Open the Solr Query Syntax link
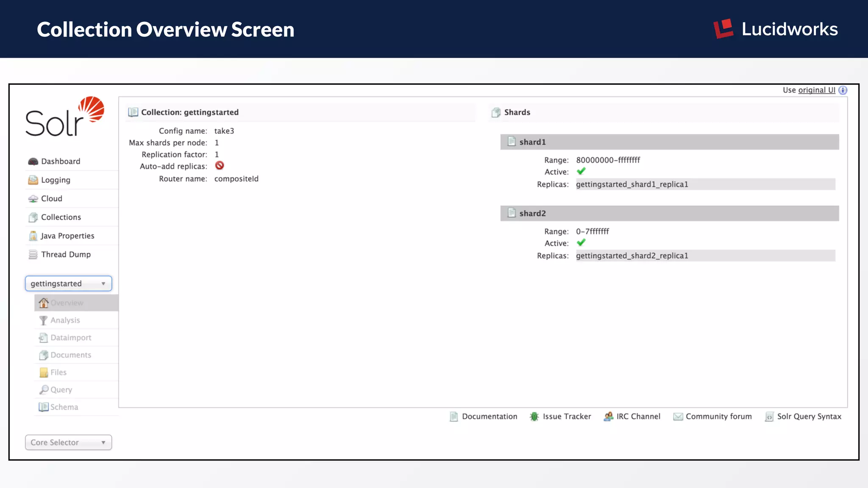The height and width of the screenshot is (488, 868). (x=809, y=417)
